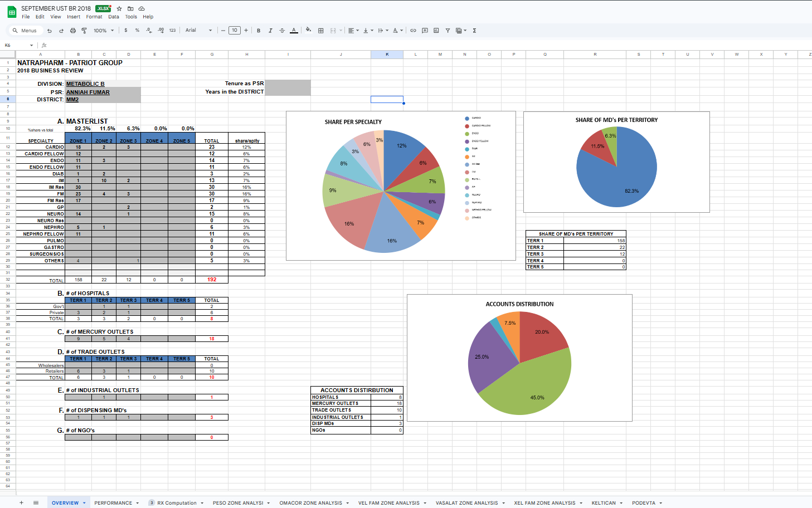Toggle strikethrough formatting

(282, 31)
